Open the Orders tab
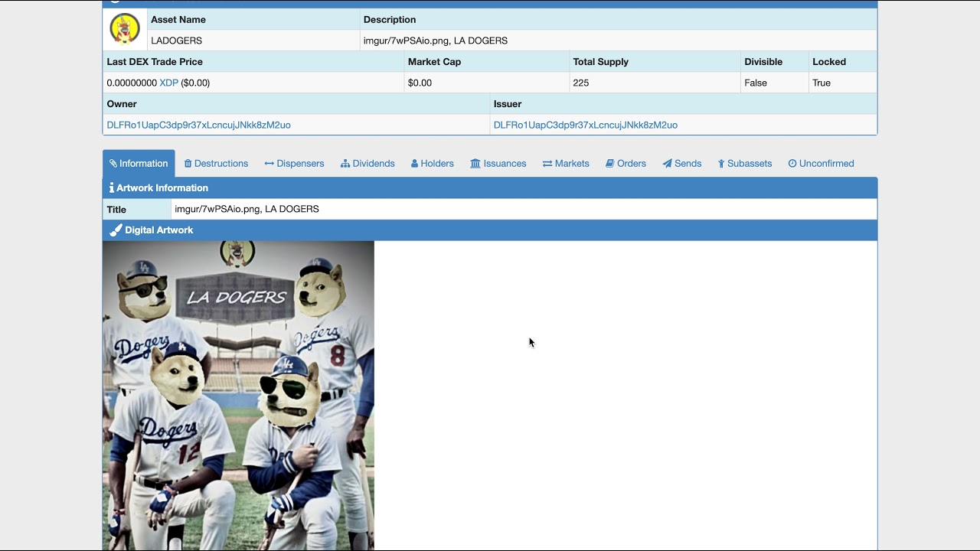The height and width of the screenshot is (551, 980). (x=626, y=163)
